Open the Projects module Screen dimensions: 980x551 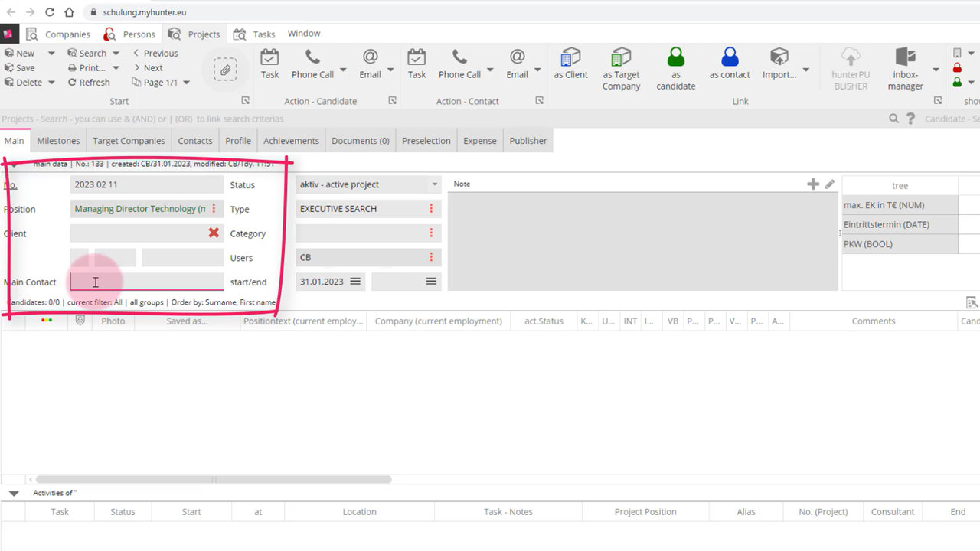[x=195, y=34]
